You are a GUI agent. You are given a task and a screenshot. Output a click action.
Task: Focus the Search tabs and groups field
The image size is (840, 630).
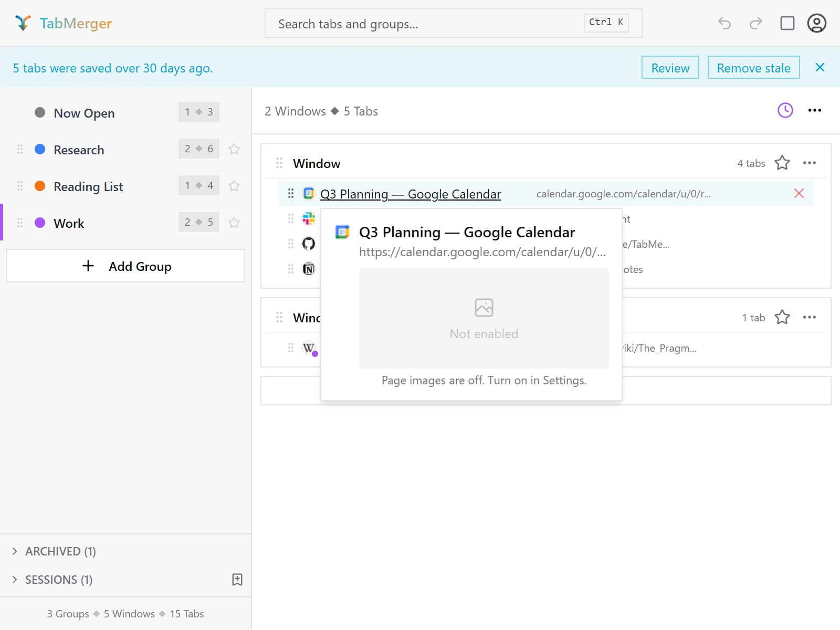coord(454,23)
